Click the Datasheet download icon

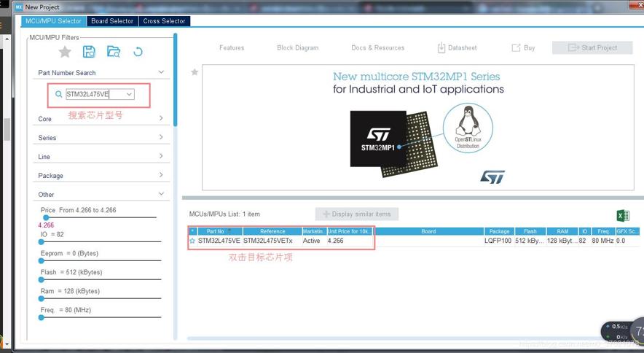tap(441, 47)
